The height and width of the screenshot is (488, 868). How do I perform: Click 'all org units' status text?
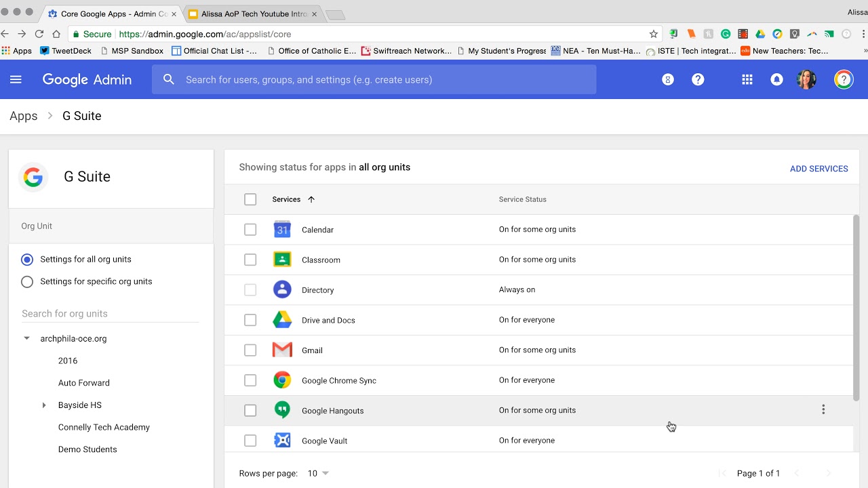[384, 167]
